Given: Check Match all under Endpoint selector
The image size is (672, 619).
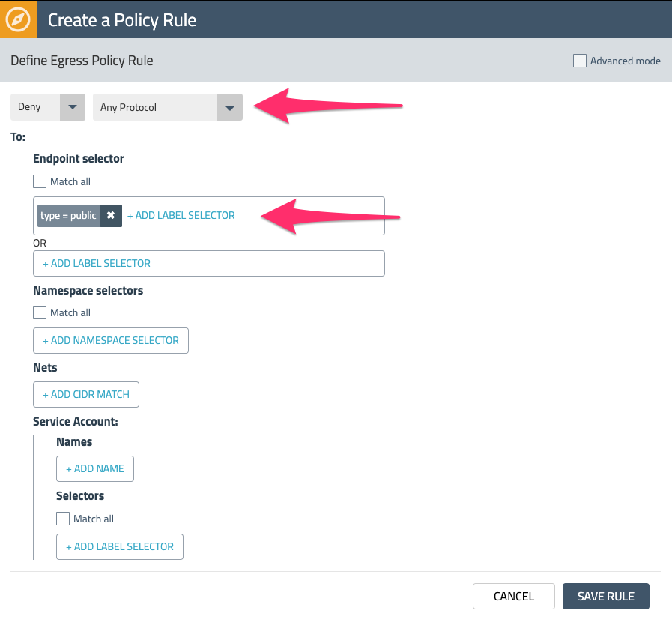Looking at the screenshot, I should pyautogui.click(x=40, y=181).
